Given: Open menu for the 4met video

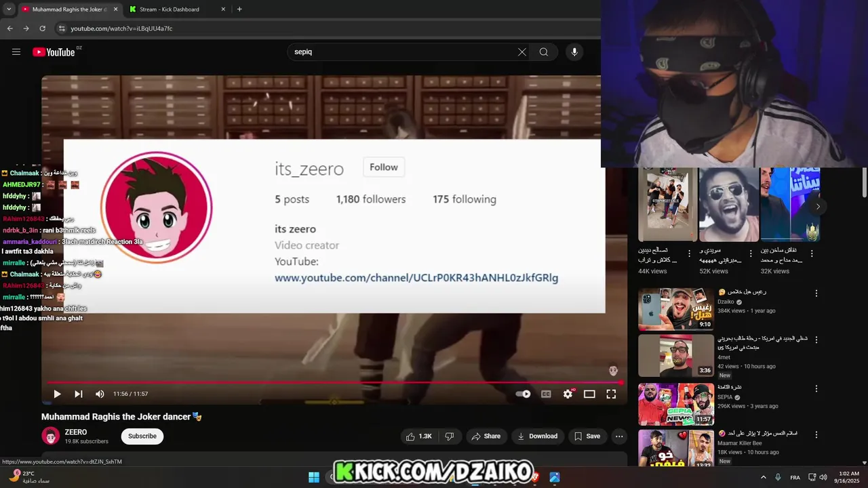Looking at the screenshot, I should pyautogui.click(x=816, y=340).
